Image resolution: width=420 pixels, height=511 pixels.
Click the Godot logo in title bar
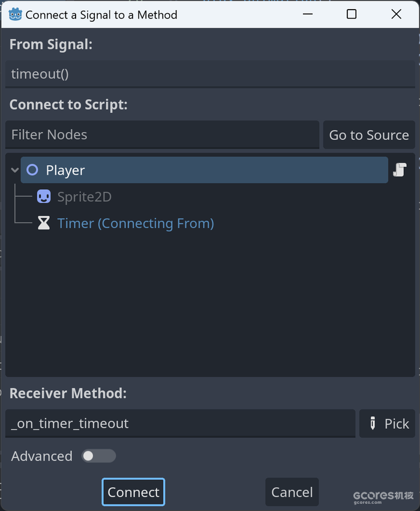tap(16, 14)
